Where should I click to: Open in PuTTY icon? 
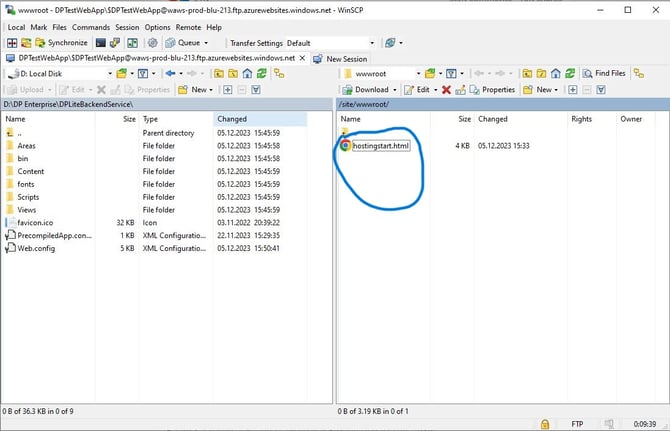(115, 43)
